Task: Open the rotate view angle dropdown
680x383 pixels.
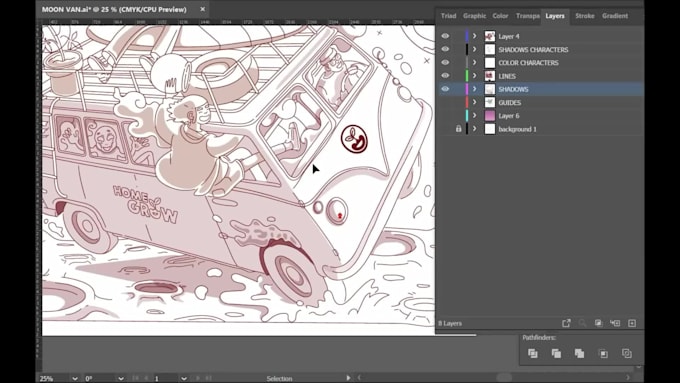Action: (121, 378)
